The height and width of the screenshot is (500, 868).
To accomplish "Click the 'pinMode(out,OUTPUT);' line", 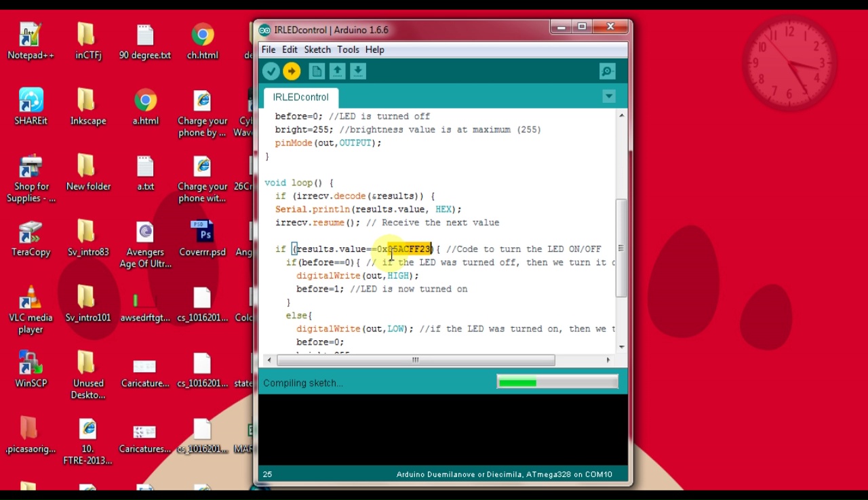I will (328, 143).
